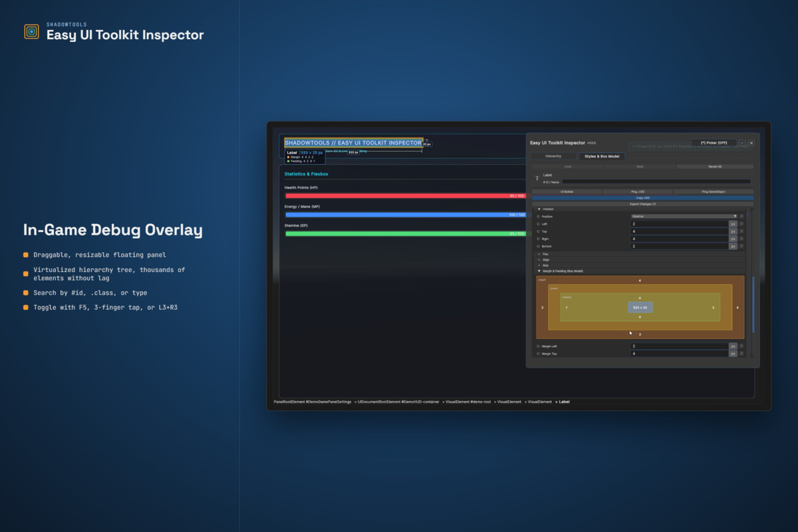The height and width of the screenshot is (532, 798).
Task: Collapse the Position section
Action: click(x=539, y=209)
